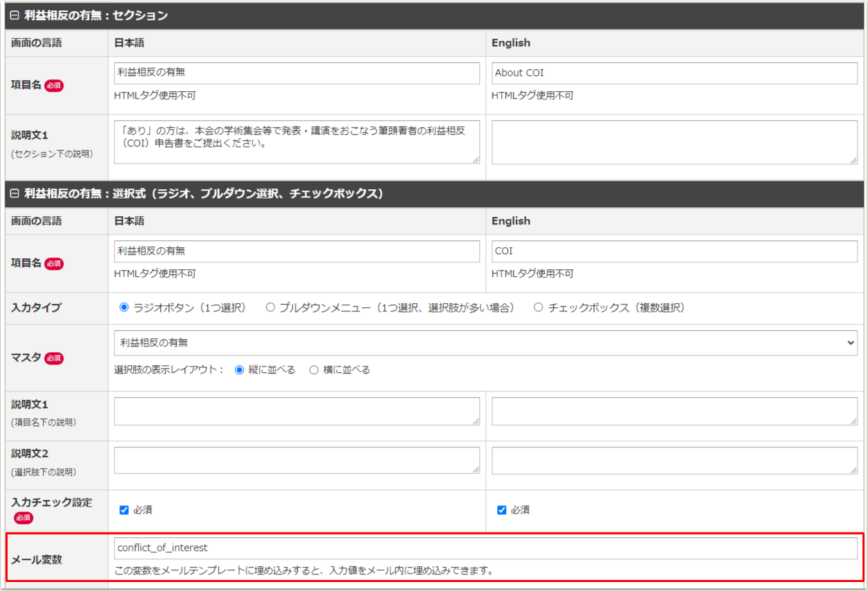Click Japanese 選択肢下の説明 textarea
Image resolution: width=868 pixels, height=591 pixels.
click(296, 461)
